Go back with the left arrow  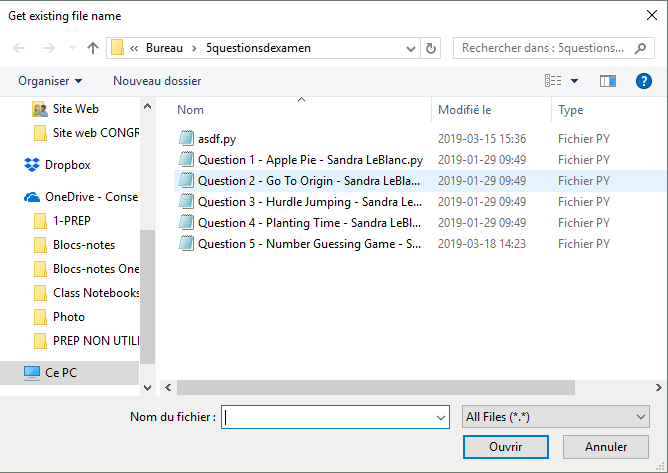(19, 48)
